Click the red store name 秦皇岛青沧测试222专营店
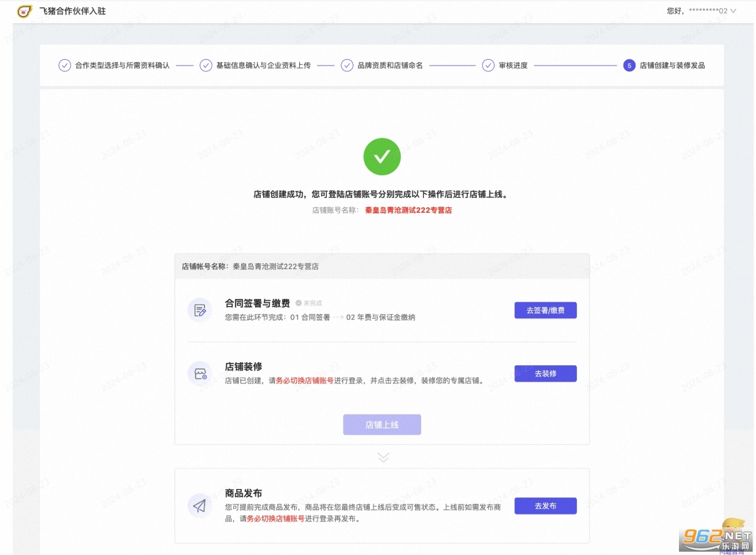 [408, 210]
